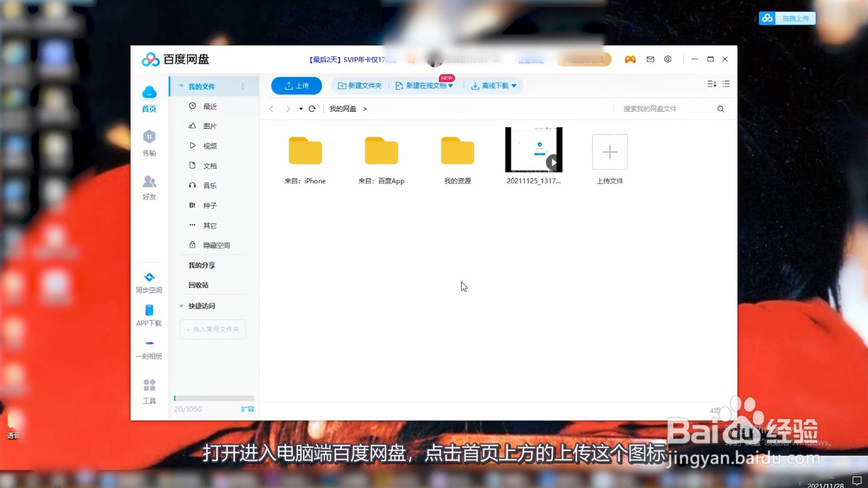Open settings hexagon icon in title bar

(x=668, y=59)
